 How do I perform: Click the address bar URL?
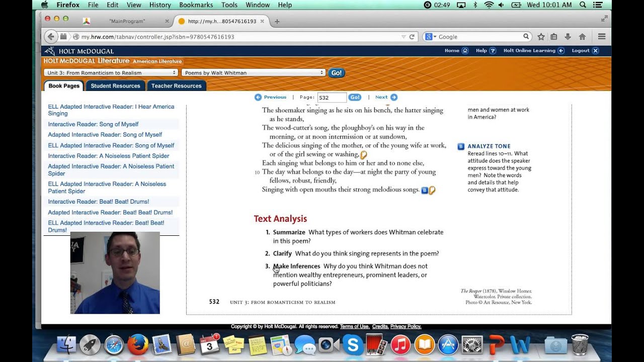point(157,37)
